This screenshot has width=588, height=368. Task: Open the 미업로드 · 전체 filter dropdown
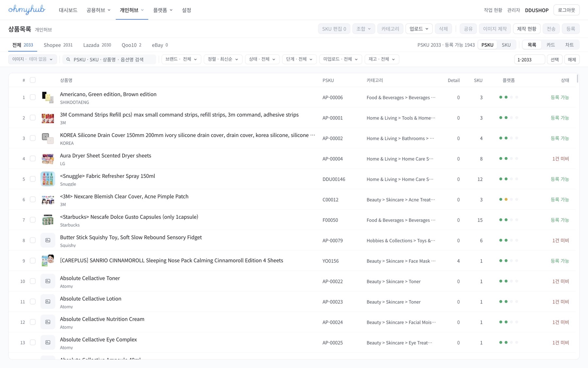(x=340, y=59)
